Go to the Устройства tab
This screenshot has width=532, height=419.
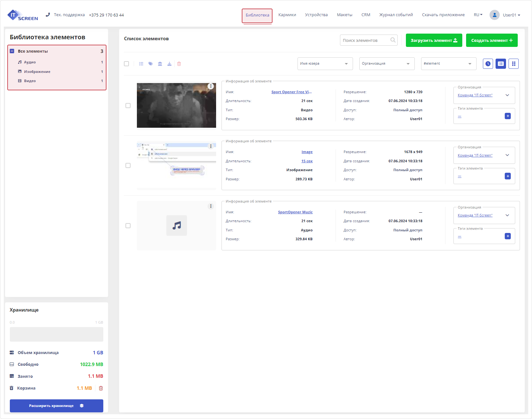click(316, 15)
